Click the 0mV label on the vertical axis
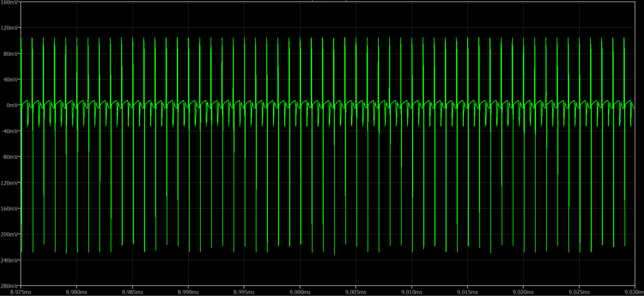 [x=11, y=105]
